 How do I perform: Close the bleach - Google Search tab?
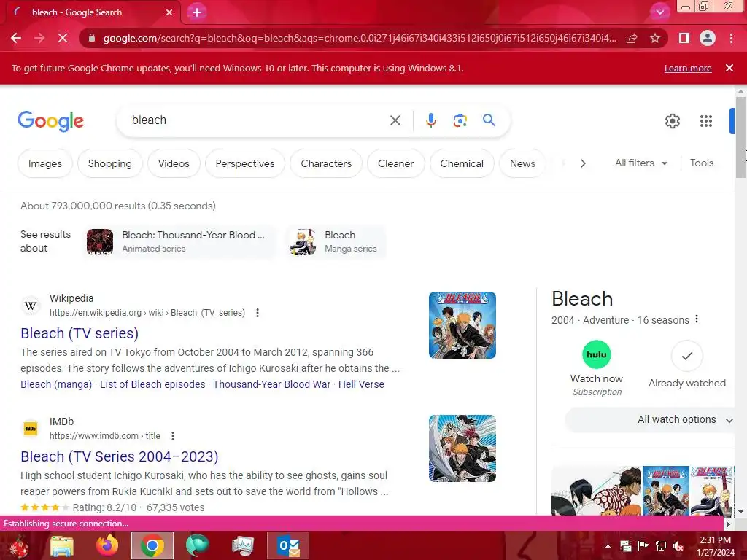(169, 12)
